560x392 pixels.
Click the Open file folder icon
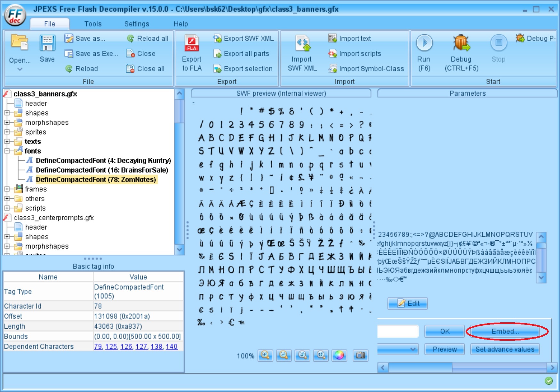pos(20,43)
